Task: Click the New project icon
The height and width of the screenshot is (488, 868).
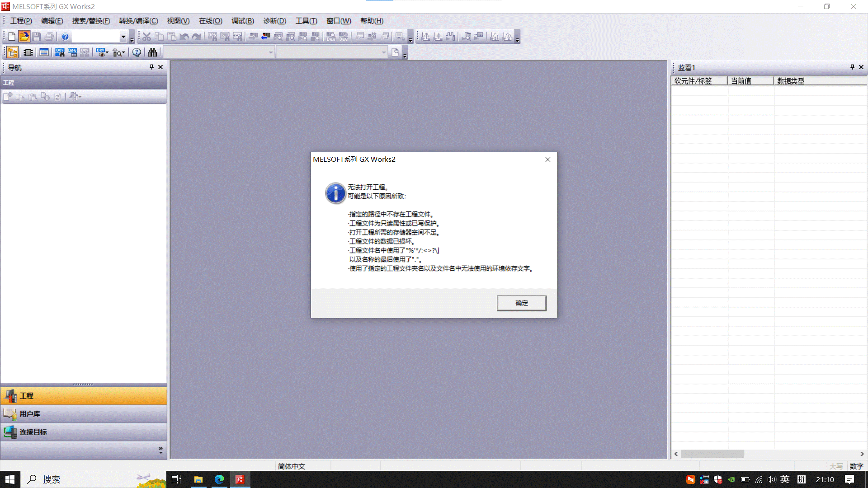Action: pyautogui.click(x=12, y=37)
